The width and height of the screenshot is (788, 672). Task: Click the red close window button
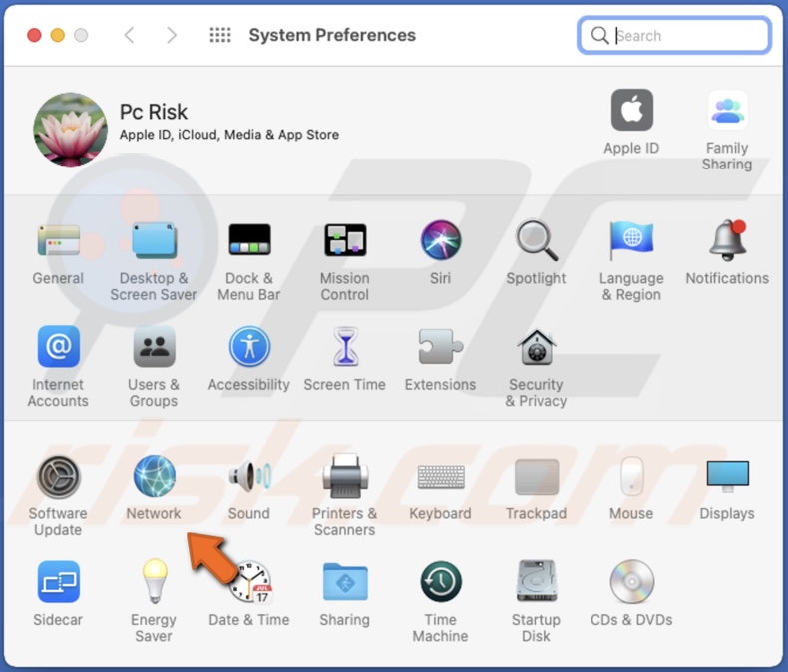tap(34, 35)
